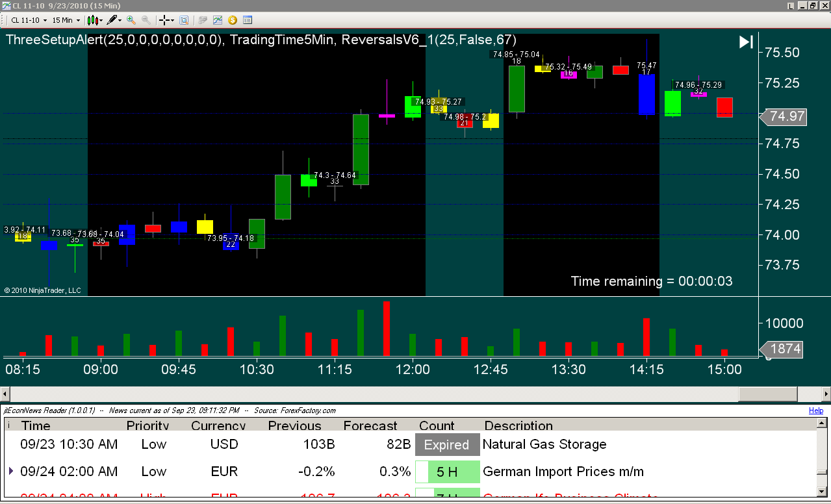
Task: Click the Forecast column header
Action: (x=370, y=426)
